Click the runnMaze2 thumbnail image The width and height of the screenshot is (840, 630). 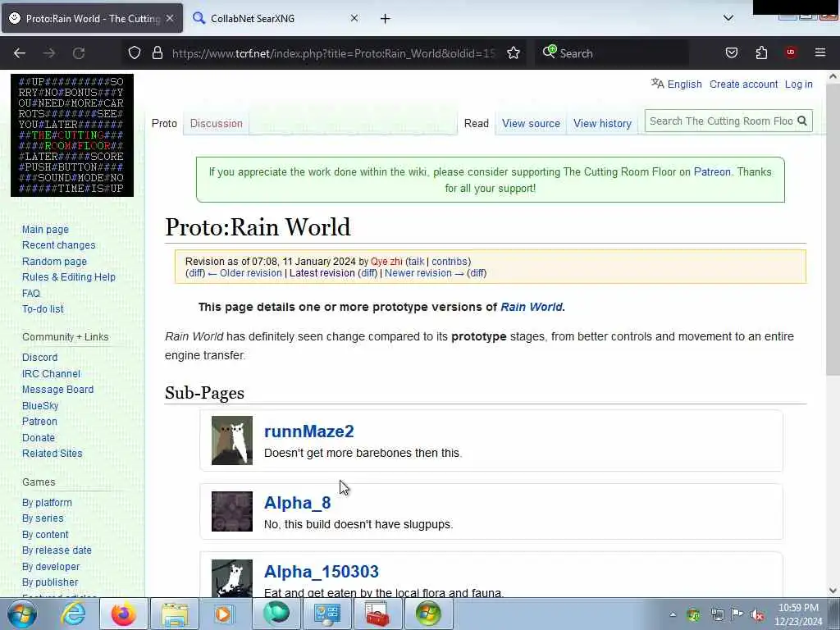232,441
